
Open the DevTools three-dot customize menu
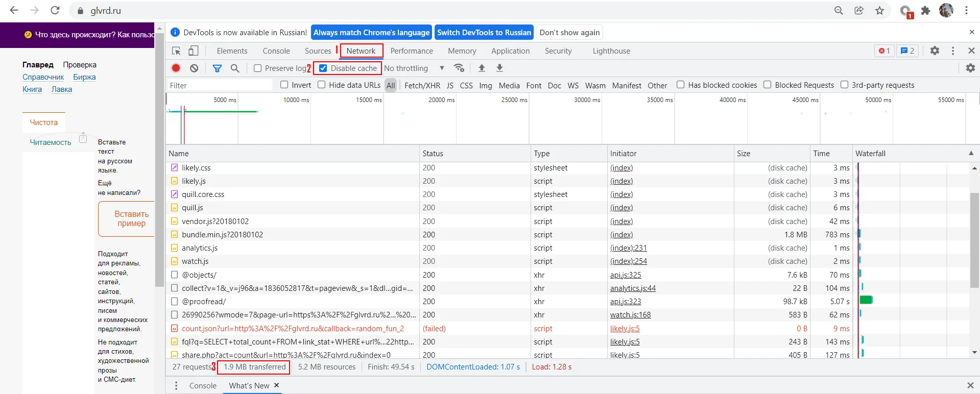pyautogui.click(x=953, y=51)
